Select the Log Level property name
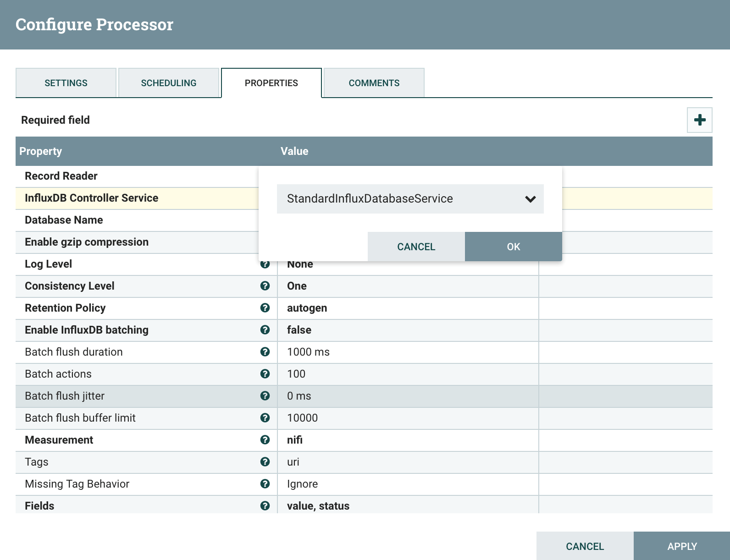The height and width of the screenshot is (560, 730). (48, 264)
